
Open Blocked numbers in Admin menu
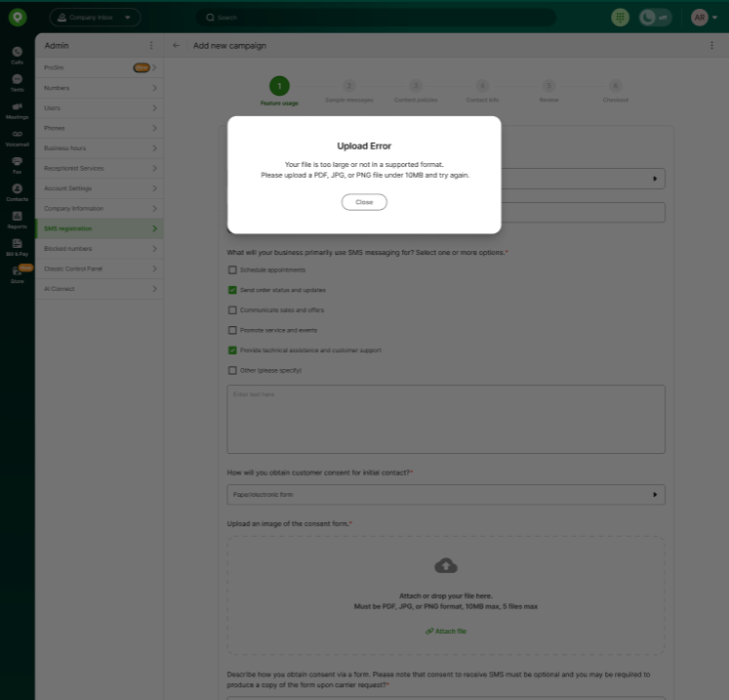[x=98, y=249]
